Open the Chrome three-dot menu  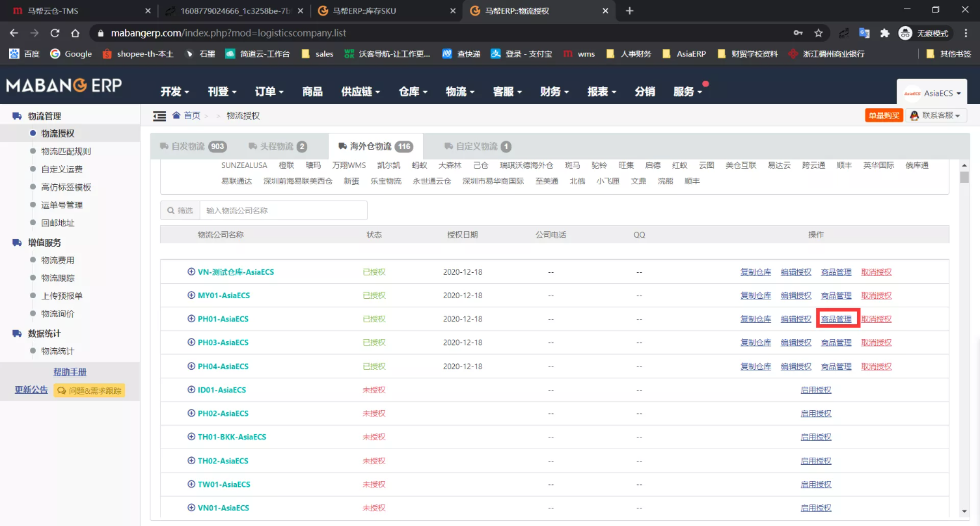[x=966, y=33]
